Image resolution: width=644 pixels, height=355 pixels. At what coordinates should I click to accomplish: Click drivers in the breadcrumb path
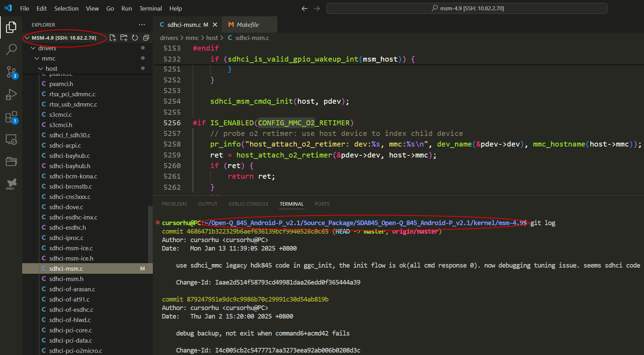(x=169, y=38)
